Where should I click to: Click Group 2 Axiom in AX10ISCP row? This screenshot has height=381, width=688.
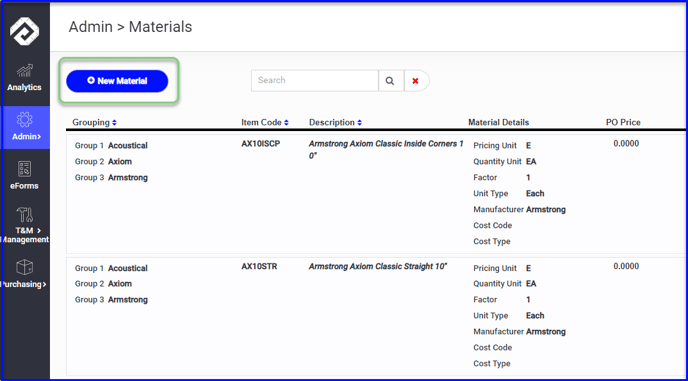[103, 162]
